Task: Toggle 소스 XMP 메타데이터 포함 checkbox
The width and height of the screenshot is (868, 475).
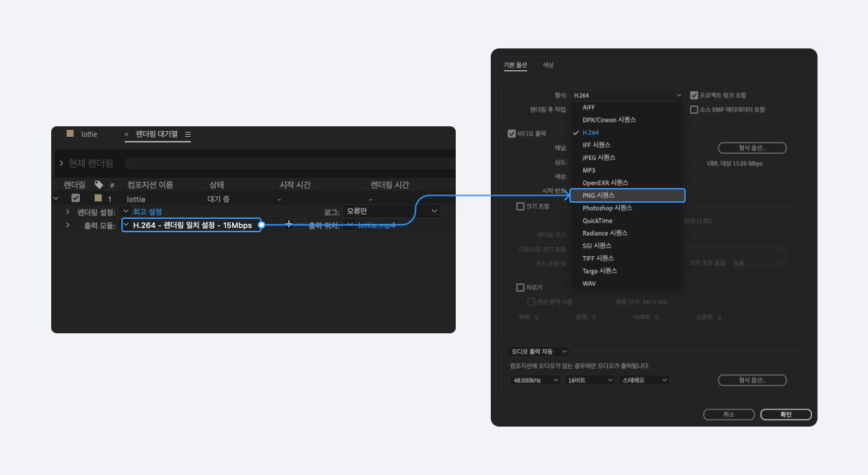Action: point(694,109)
